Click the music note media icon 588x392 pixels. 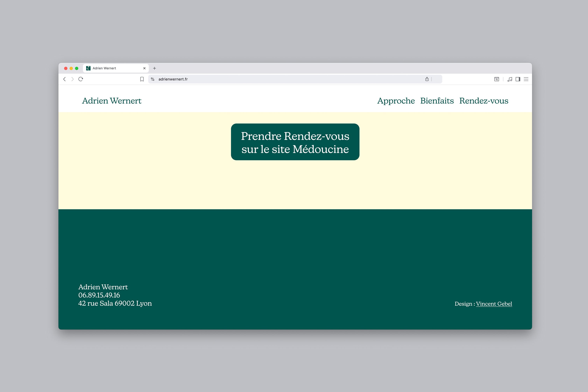point(510,79)
